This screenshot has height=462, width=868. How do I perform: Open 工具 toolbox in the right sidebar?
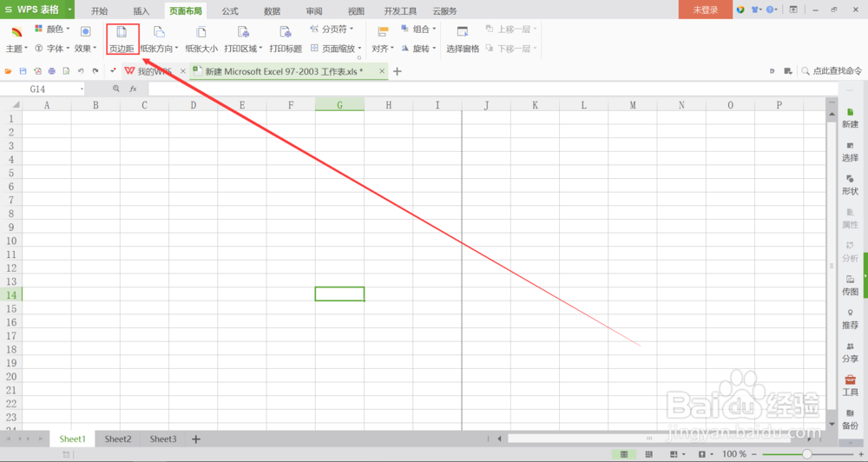[x=851, y=386]
